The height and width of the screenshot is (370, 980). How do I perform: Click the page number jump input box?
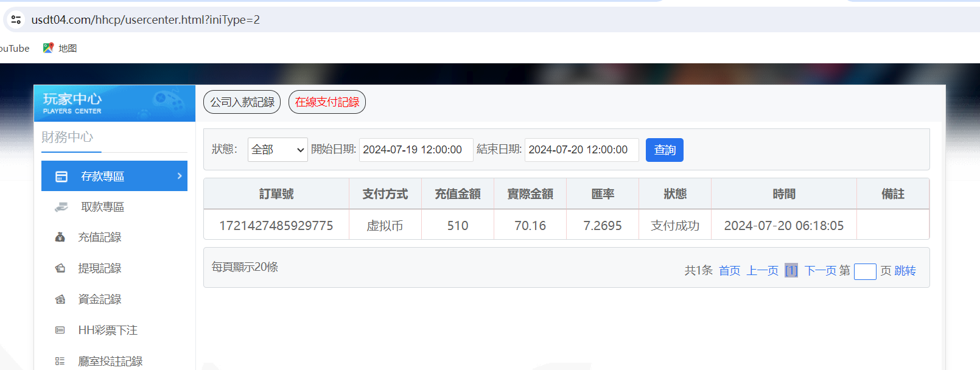pos(865,271)
